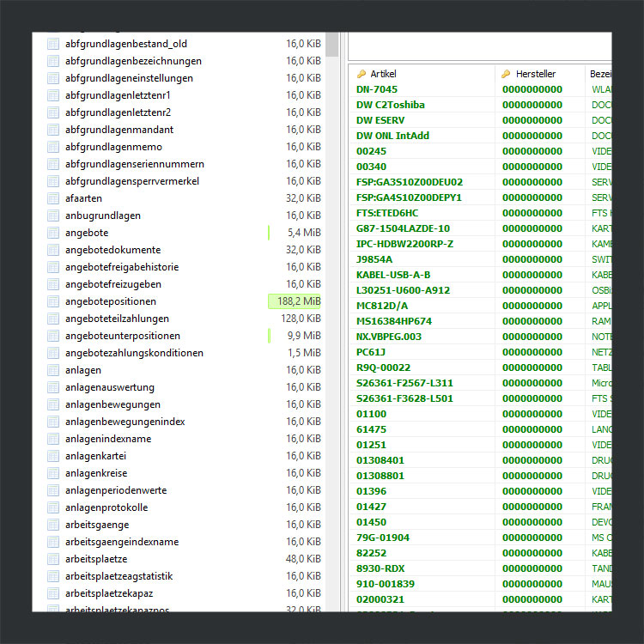Click the table icon beside abfgrundlagenbestand_old
The width and height of the screenshot is (644, 644).
53,44
